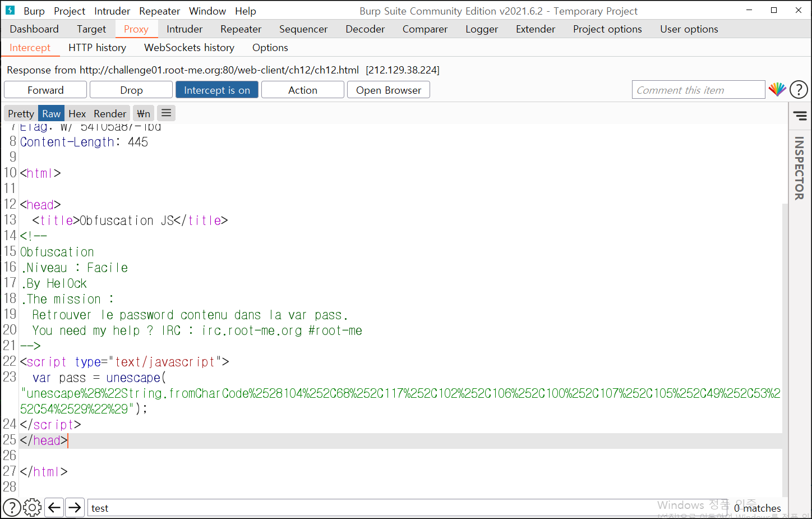The image size is (812, 519).
Task: Select the Intercept sub-tab
Action: (30, 48)
